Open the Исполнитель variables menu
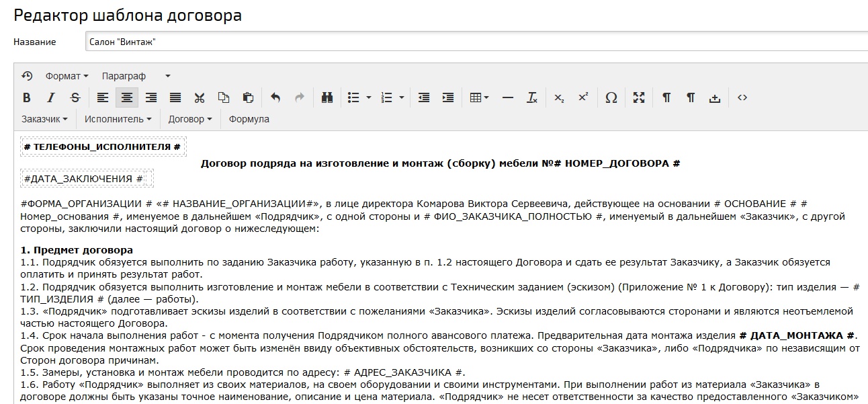 pos(118,119)
